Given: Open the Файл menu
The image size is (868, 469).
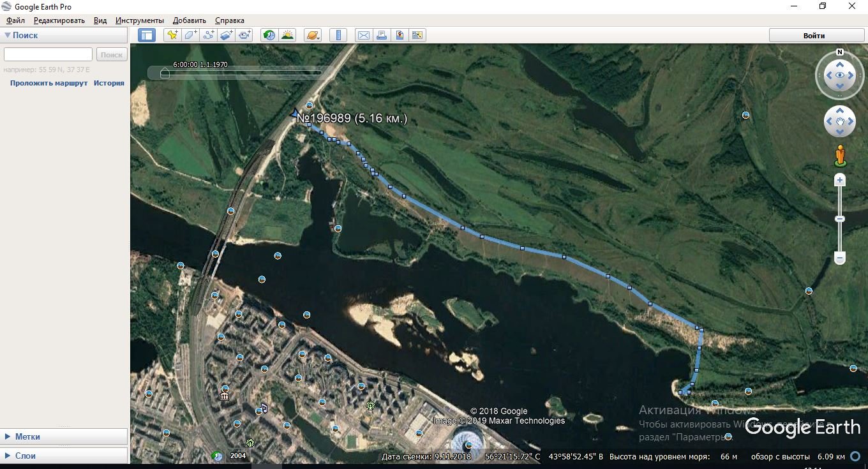Looking at the screenshot, I should tap(15, 20).
